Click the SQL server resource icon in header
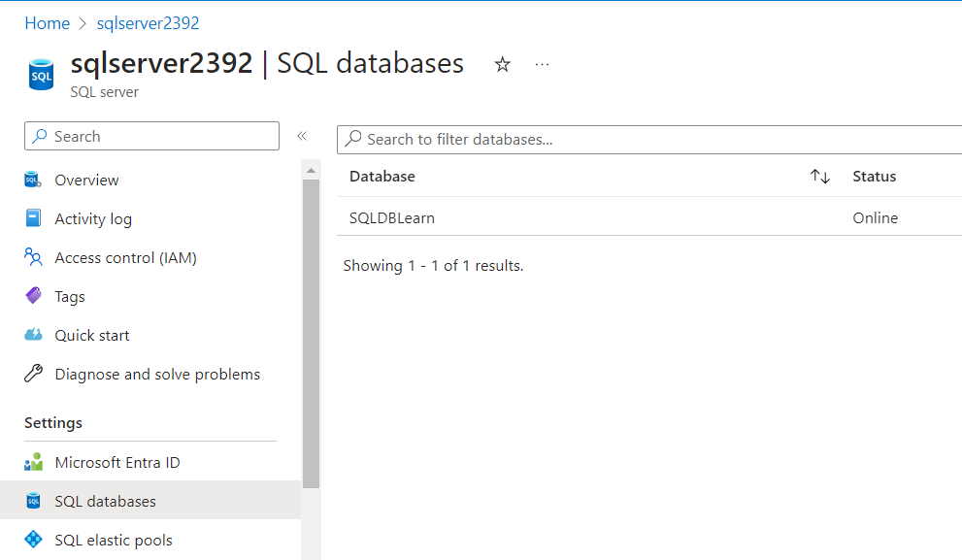Image resolution: width=962 pixels, height=560 pixels. point(41,74)
